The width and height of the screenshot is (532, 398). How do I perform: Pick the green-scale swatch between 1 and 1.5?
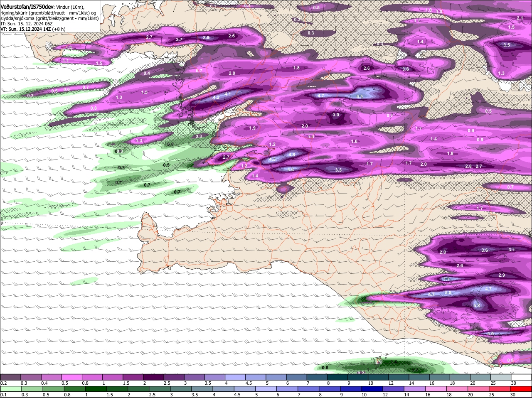(97, 389)
